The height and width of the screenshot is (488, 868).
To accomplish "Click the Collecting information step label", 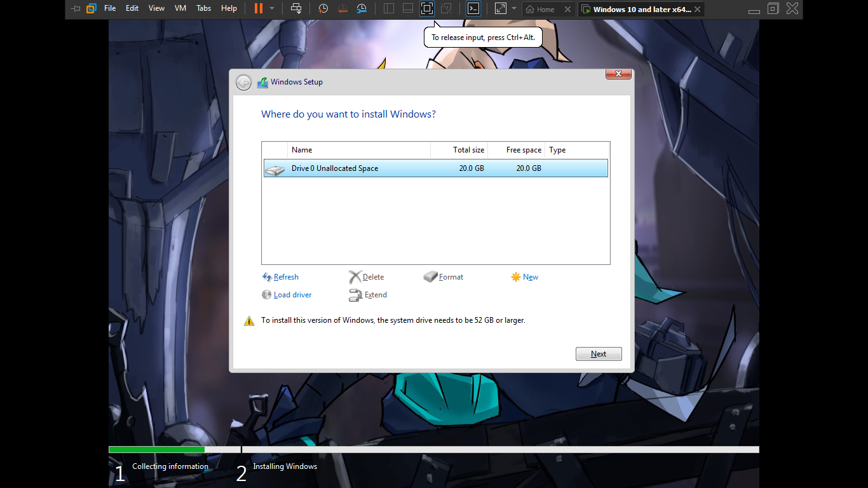I will click(x=170, y=466).
